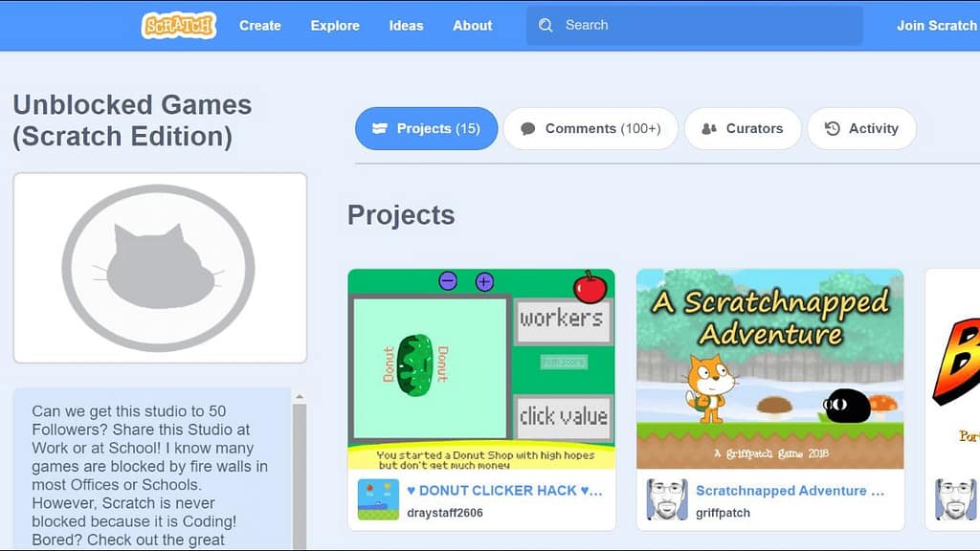The image size is (980, 551).
Task: Visit griffpatch's profile name under Scratchnapped Adventure
Action: (724, 513)
